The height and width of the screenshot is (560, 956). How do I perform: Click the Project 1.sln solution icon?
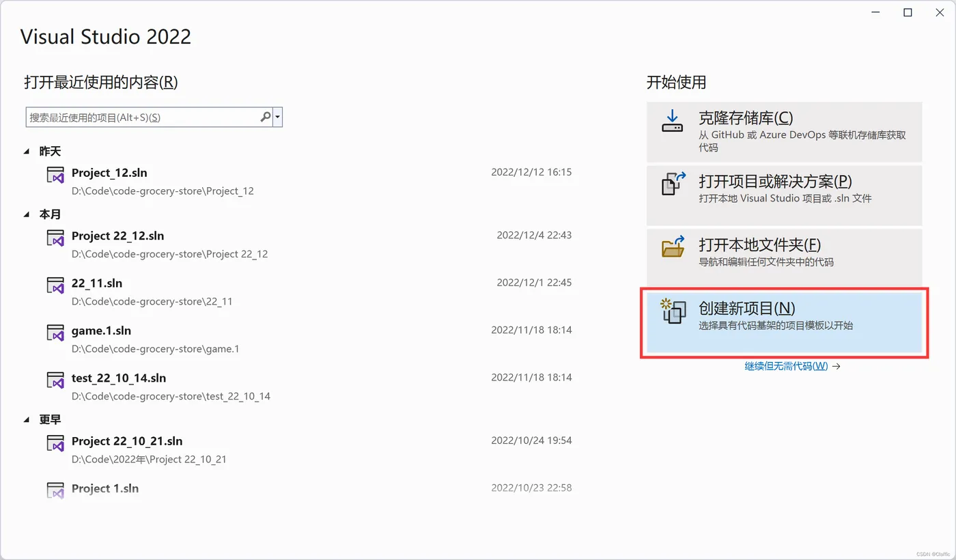tap(55, 490)
